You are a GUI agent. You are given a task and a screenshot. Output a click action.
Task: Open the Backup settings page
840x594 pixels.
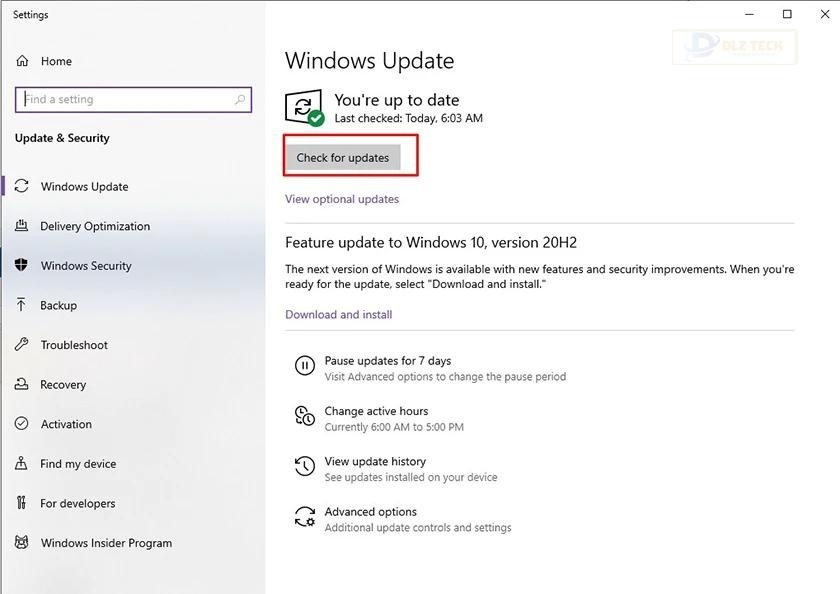[x=58, y=305]
